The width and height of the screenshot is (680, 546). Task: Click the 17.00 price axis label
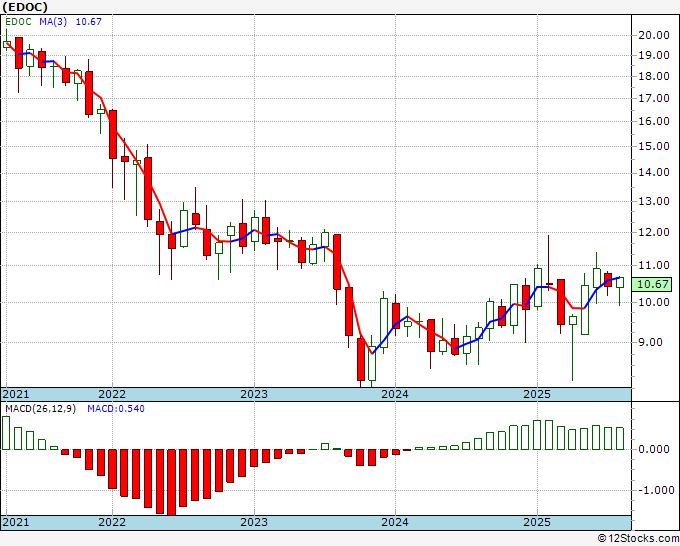654,98
